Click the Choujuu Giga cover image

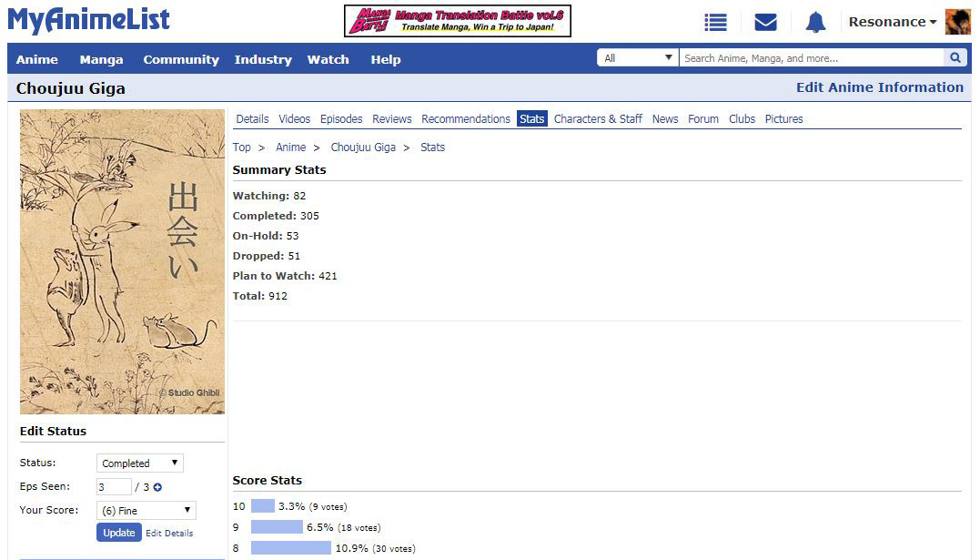click(x=123, y=262)
